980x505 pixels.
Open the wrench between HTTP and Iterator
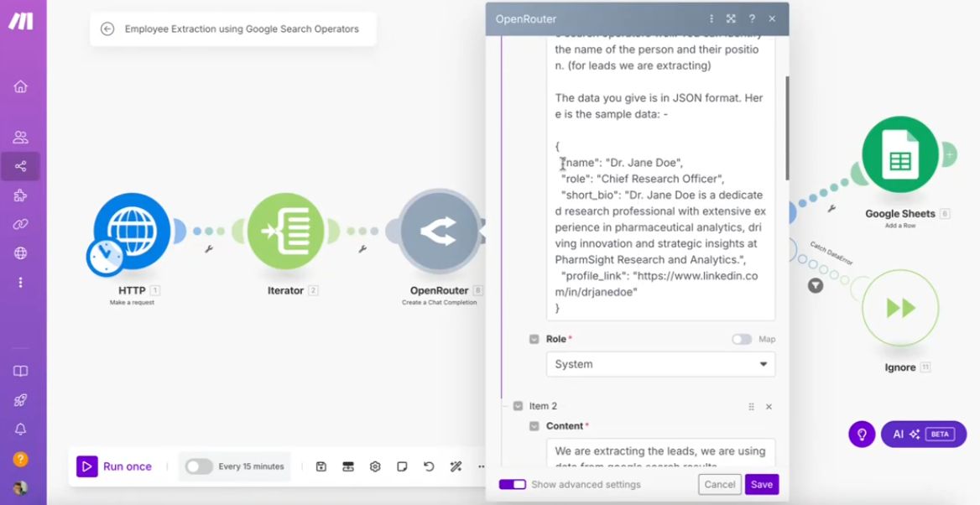209,249
